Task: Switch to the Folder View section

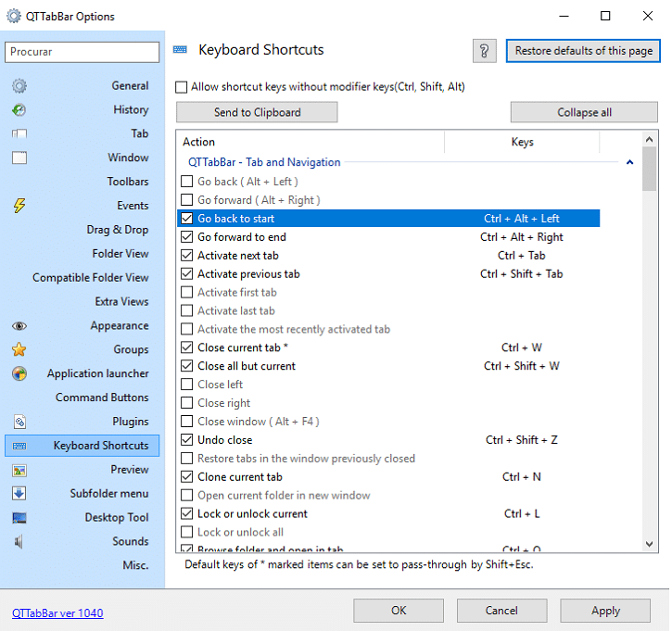Action: tap(120, 254)
